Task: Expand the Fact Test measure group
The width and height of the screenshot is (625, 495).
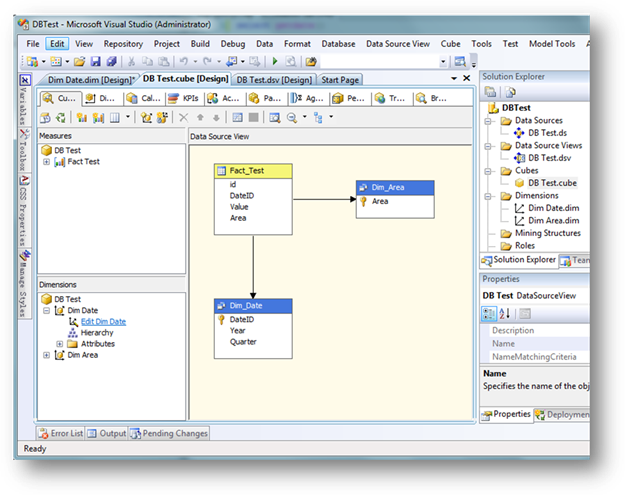Action: point(46,162)
